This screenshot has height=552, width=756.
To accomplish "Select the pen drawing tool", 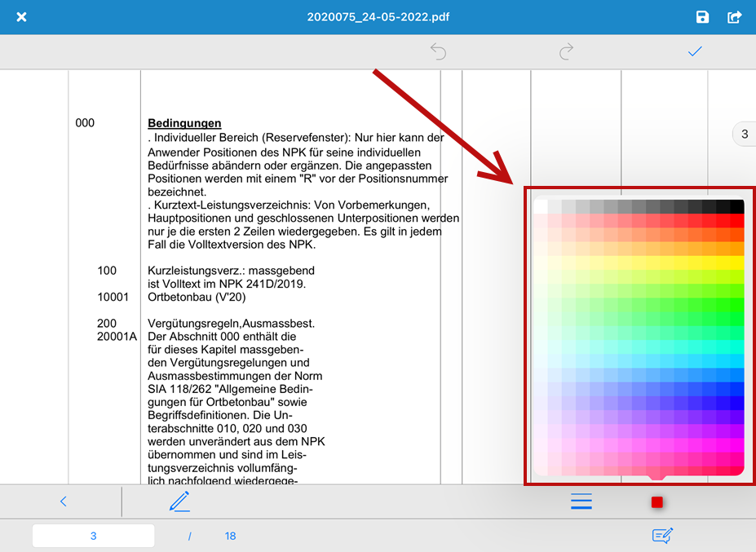I will pos(179,501).
